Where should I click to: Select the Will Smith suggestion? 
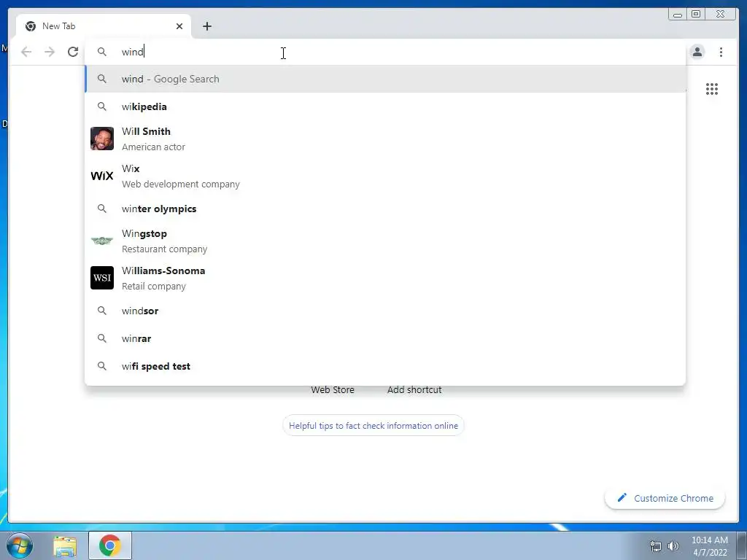(385, 139)
